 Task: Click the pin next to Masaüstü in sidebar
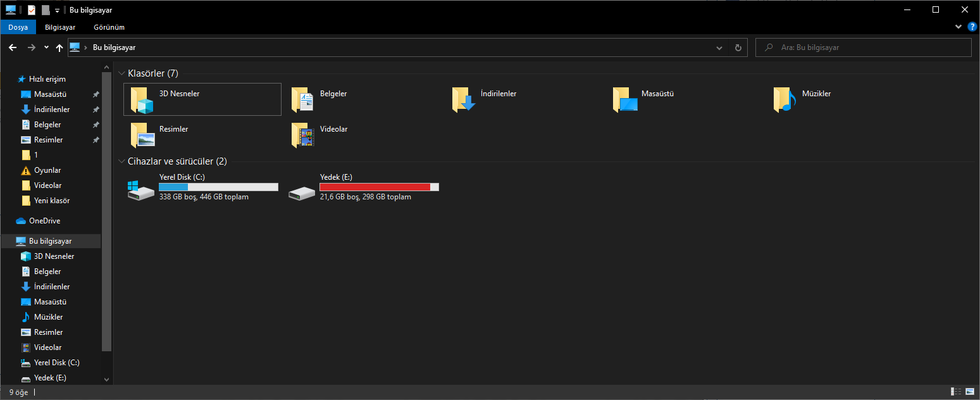pyautogui.click(x=96, y=94)
